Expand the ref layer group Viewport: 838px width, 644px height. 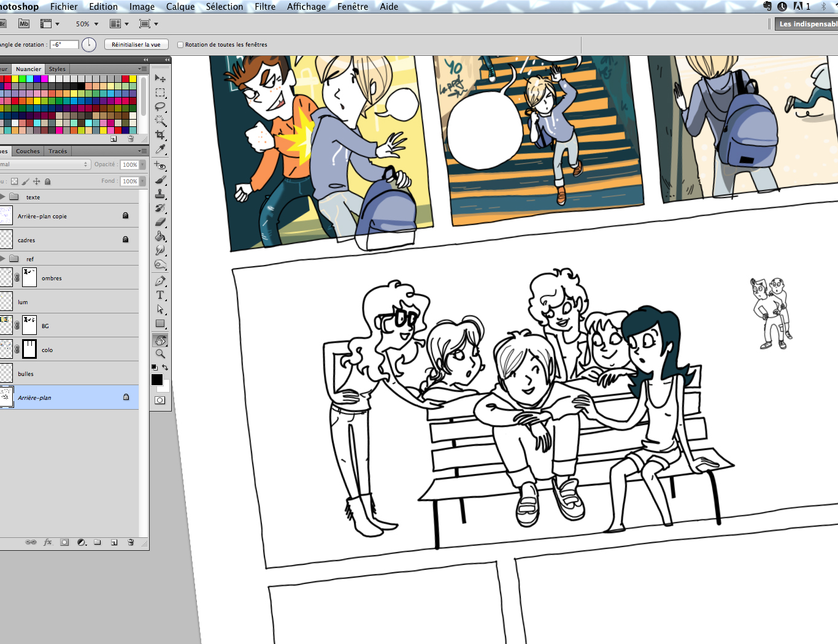pos(3,259)
